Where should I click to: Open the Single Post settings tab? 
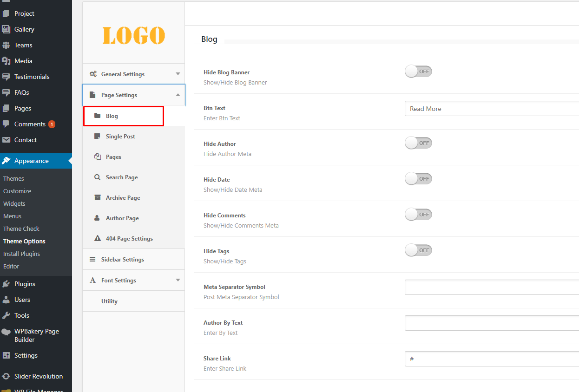click(x=120, y=137)
